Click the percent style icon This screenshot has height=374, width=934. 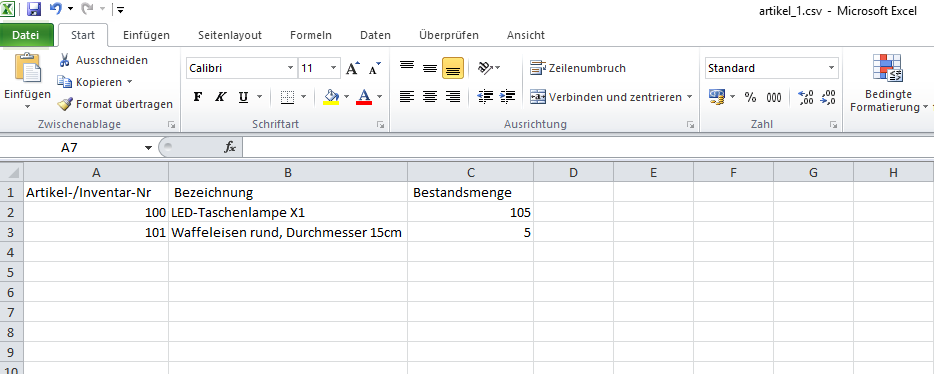pos(751,98)
